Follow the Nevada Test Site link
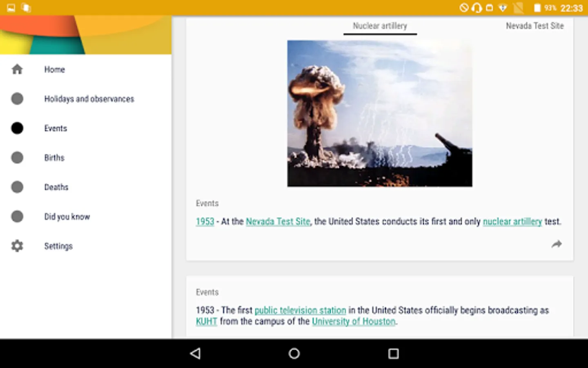Image resolution: width=588 pixels, height=368 pixels. coord(278,222)
